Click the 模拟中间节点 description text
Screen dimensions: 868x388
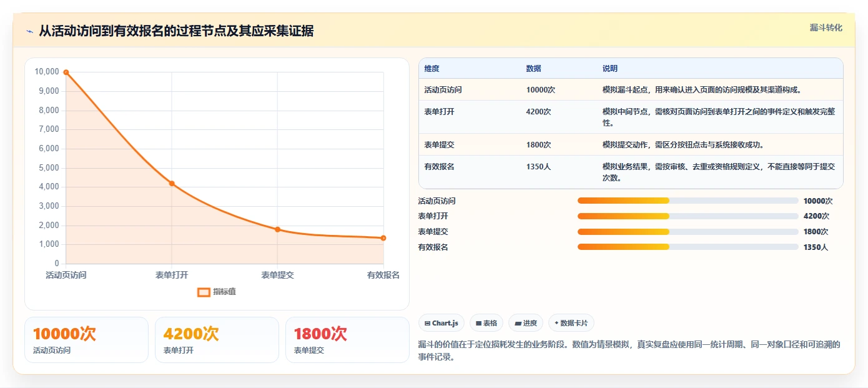pyautogui.click(x=718, y=117)
